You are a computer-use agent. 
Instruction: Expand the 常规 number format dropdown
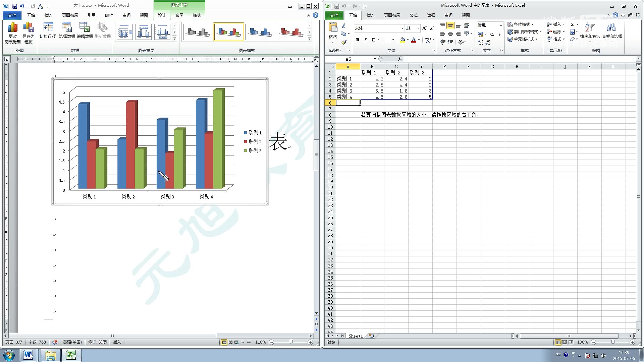click(x=501, y=25)
